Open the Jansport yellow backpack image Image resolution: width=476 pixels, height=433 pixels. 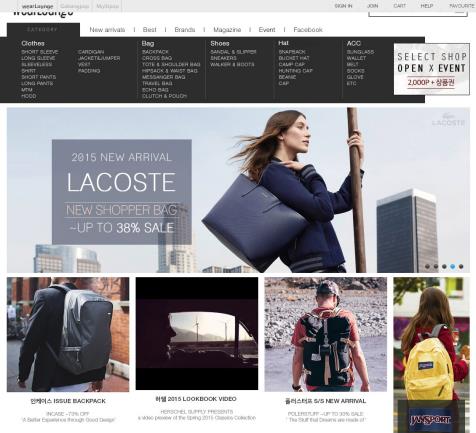431,355
